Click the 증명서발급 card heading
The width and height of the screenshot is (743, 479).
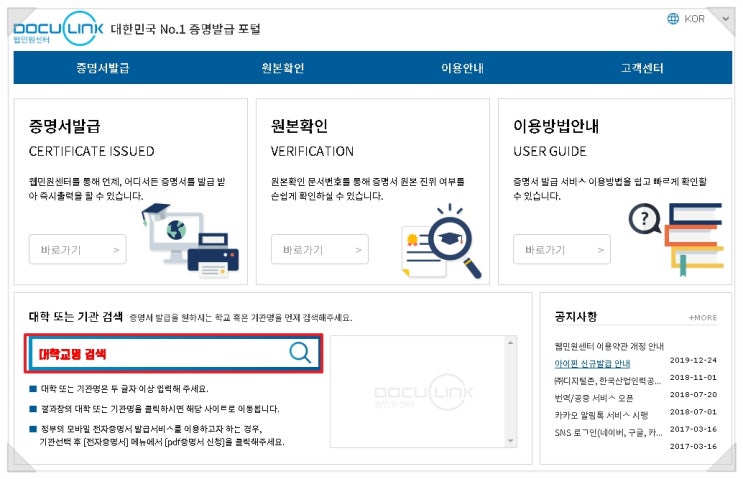click(x=64, y=126)
